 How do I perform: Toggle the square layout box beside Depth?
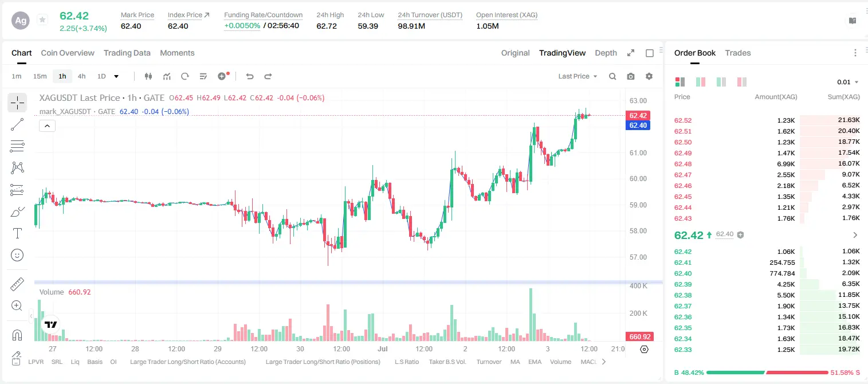click(650, 53)
